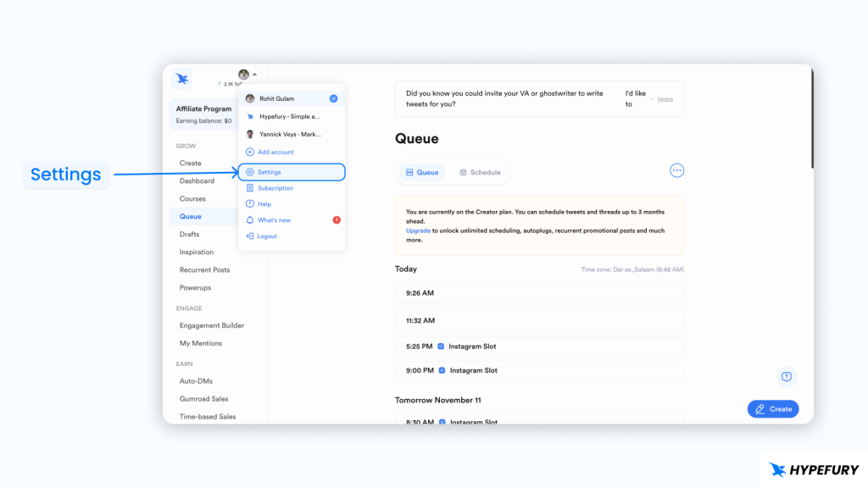868x488 pixels.
Task: Click the Settings gear icon in menu
Action: click(x=250, y=172)
